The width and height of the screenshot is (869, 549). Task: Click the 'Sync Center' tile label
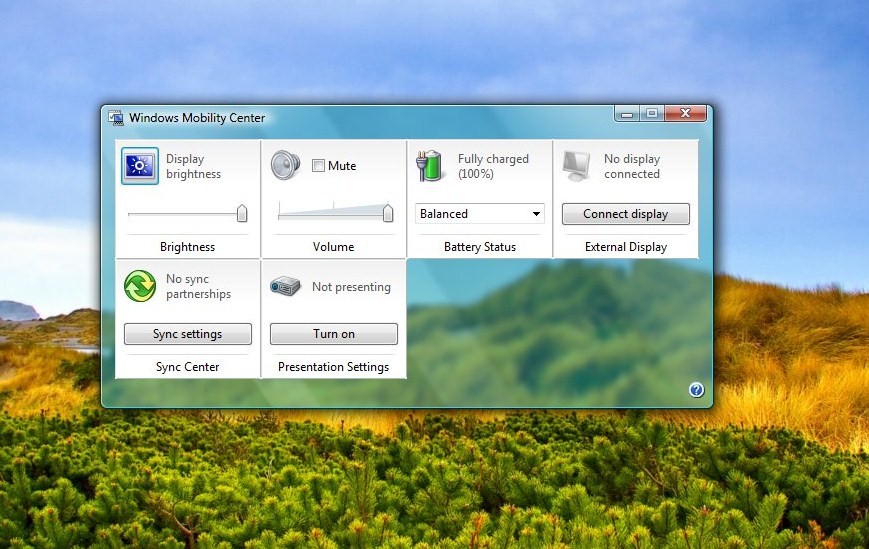(x=187, y=367)
